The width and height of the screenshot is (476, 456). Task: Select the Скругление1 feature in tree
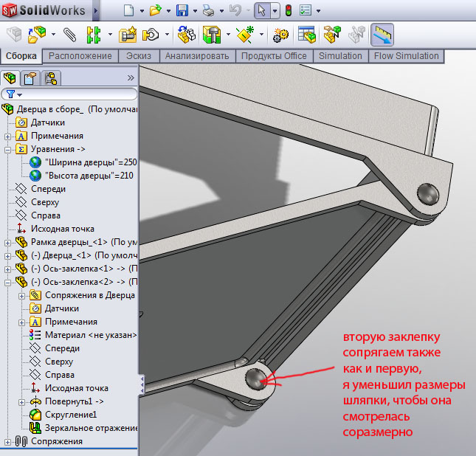70,415
